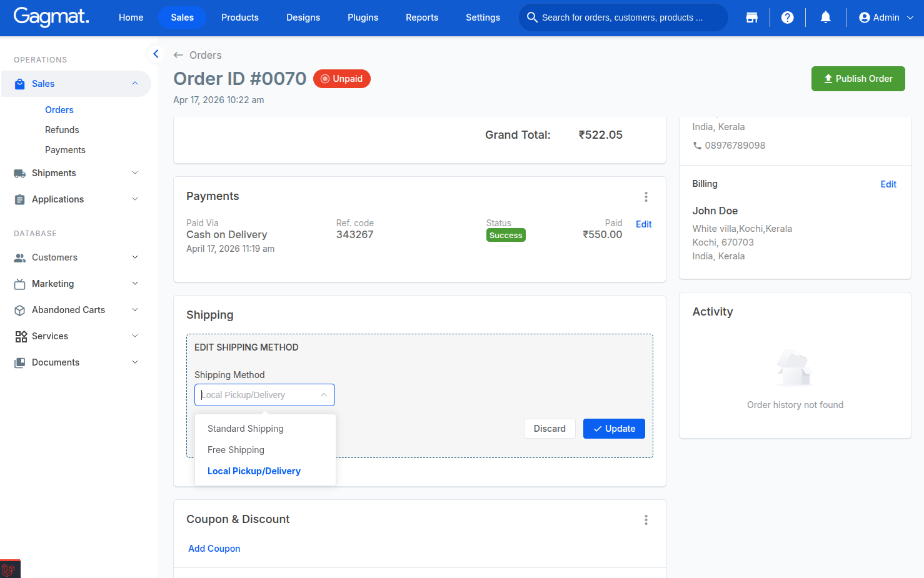Open the Admin account dropdown
The image size is (924, 578).
(x=886, y=17)
